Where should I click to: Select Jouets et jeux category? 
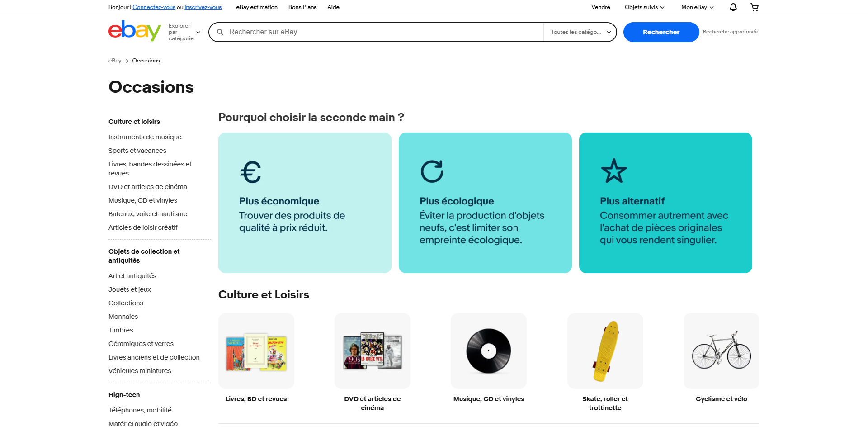pos(130,289)
